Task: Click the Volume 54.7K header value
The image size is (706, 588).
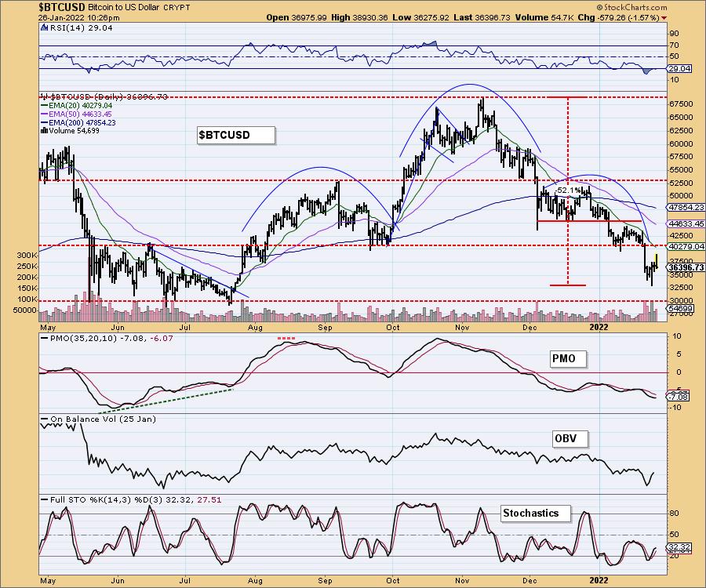Action: coord(545,17)
